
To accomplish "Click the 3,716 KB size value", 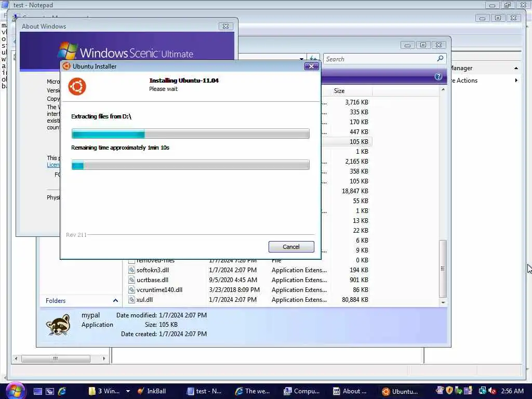I will click(356, 102).
